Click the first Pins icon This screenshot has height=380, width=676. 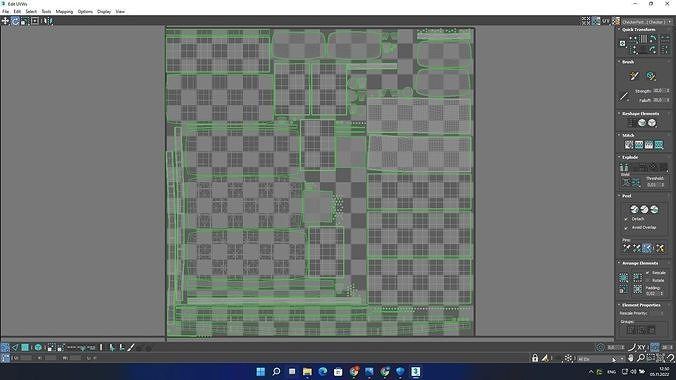coord(626,248)
